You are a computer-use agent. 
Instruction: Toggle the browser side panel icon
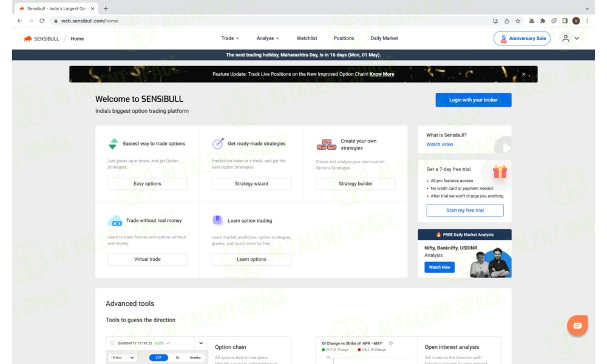click(x=565, y=21)
